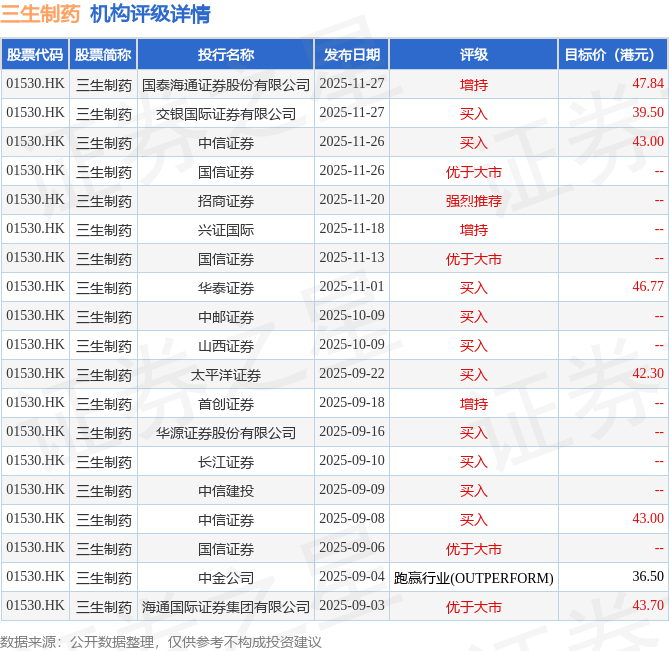
Task: Select the 发布日期 column header
Action: (352, 55)
